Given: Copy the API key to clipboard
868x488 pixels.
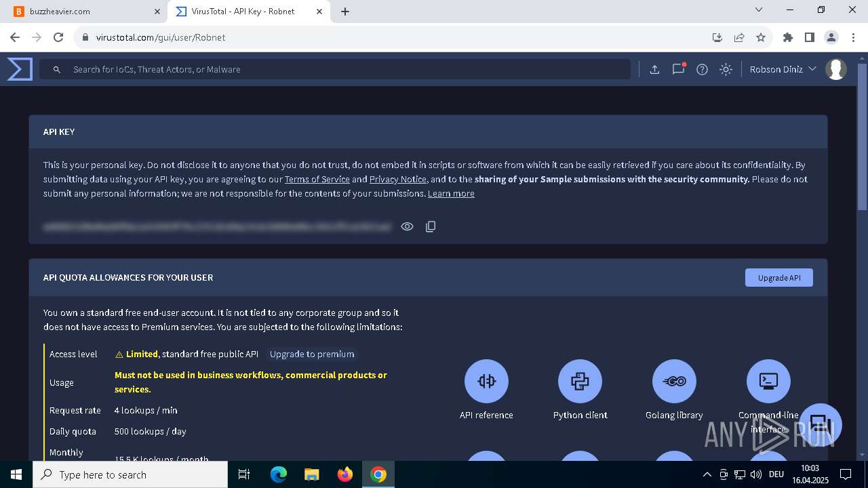Looking at the screenshot, I should click(x=431, y=226).
